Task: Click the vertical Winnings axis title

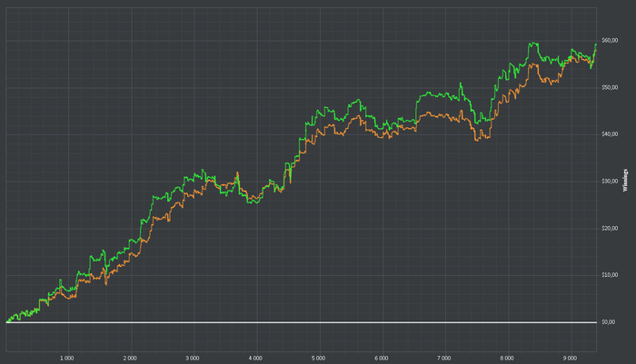Action: pos(625,181)
